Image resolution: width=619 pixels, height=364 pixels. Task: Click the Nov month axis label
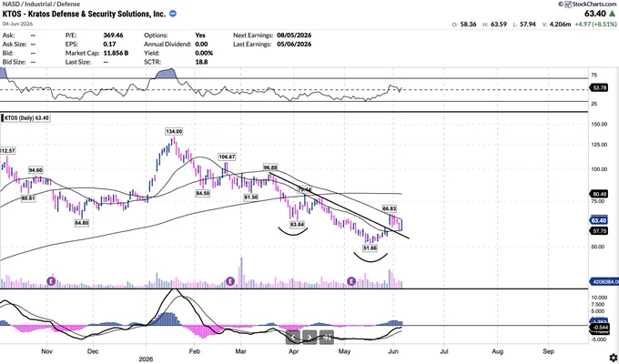(x=47, y=351)
